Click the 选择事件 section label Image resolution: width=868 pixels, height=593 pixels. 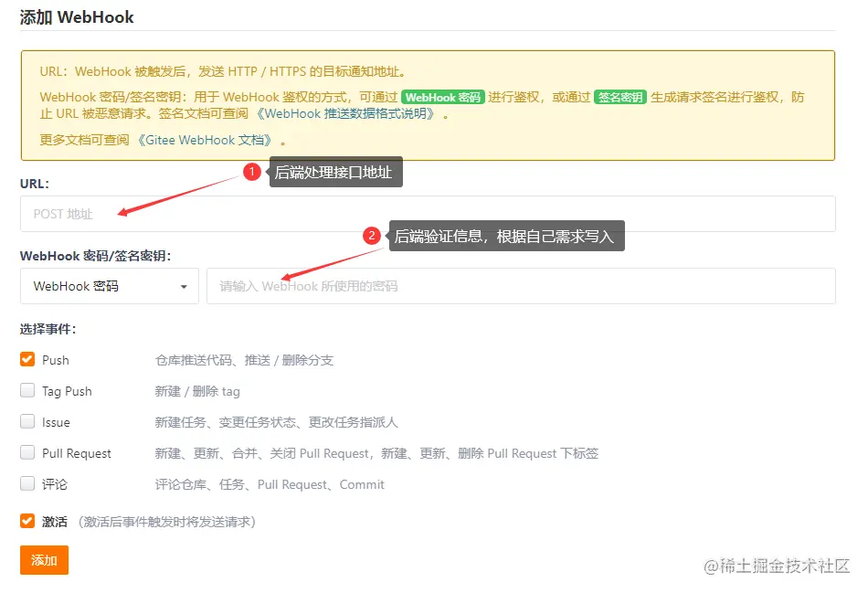pyautogui.click(x=48, y=330)
